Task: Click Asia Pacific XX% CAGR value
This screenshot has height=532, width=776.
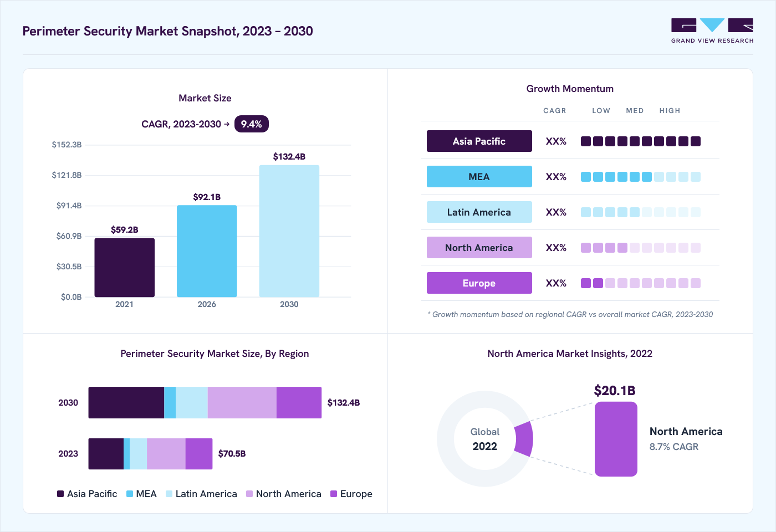Action: click(556, 141)
